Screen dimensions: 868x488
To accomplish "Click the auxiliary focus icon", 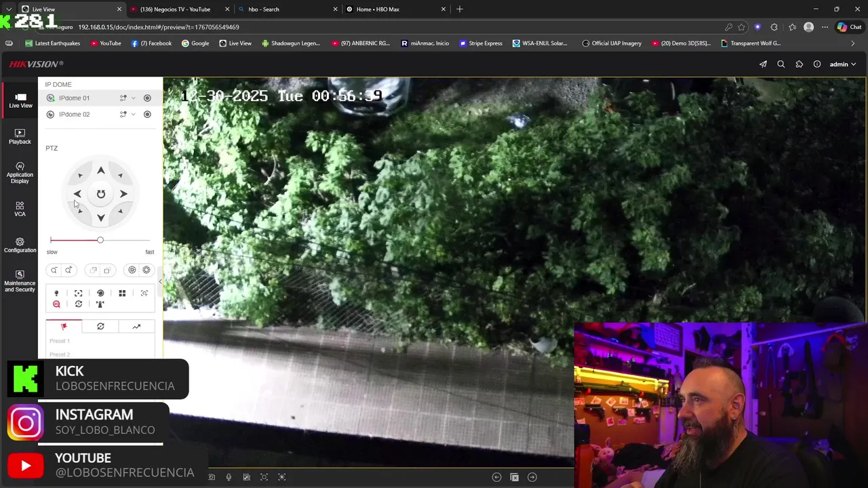I will tap(79, 293).
